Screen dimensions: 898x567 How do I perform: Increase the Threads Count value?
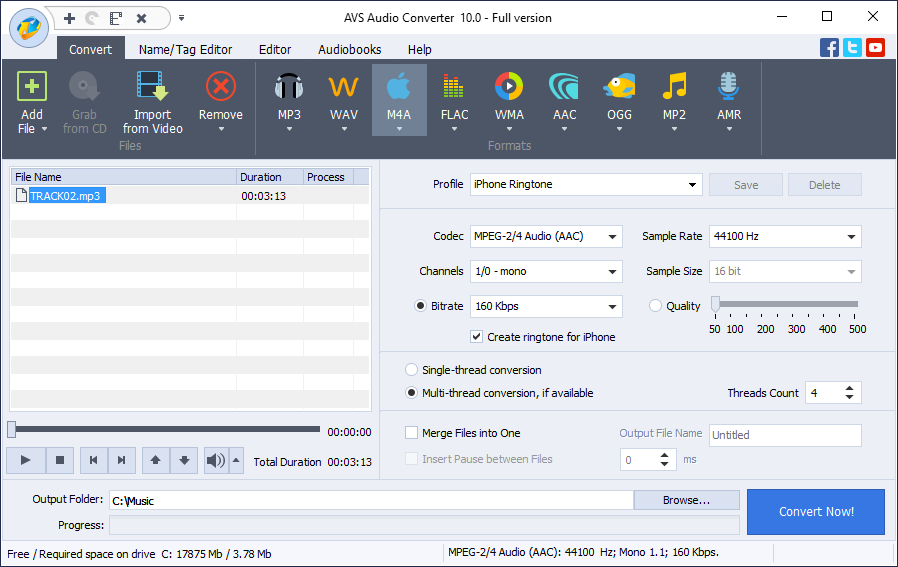849,388
